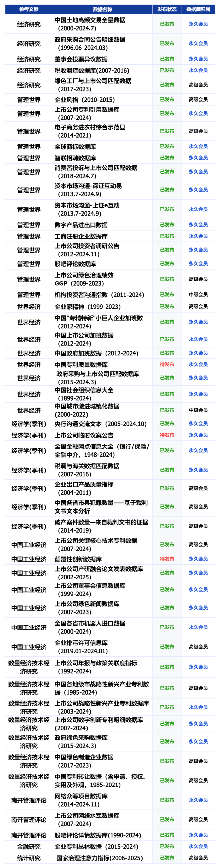219x868 pixels.
Task: Open 上市公司战略性新兴产业专利数据库 entry
Action: tap(102, 707)
